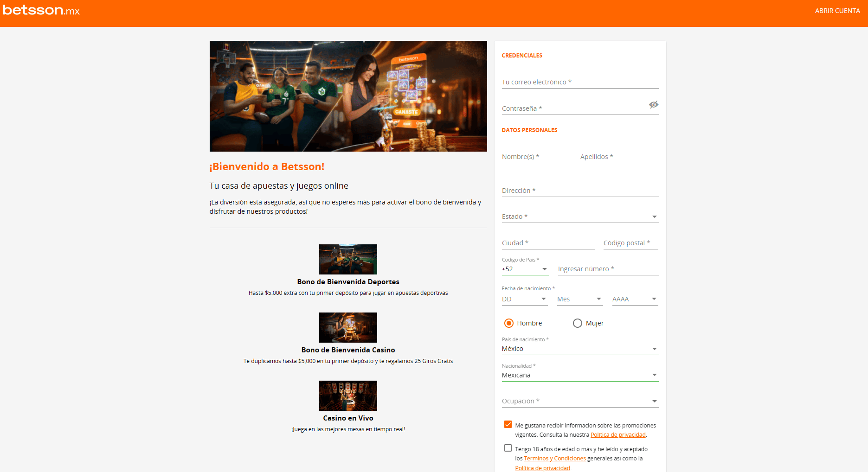
Task: Open the Mes birth month dropdown
Action: (x=580, y=299)
